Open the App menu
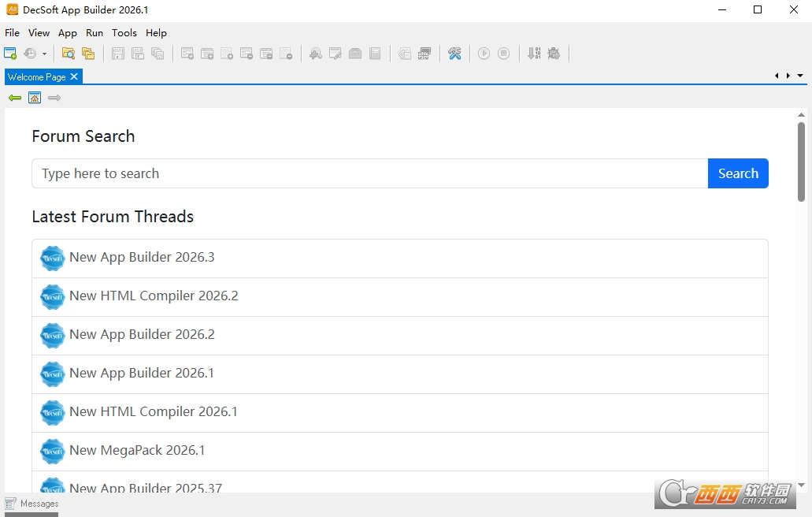The image size is (812, 517). [x=67, y=32]
